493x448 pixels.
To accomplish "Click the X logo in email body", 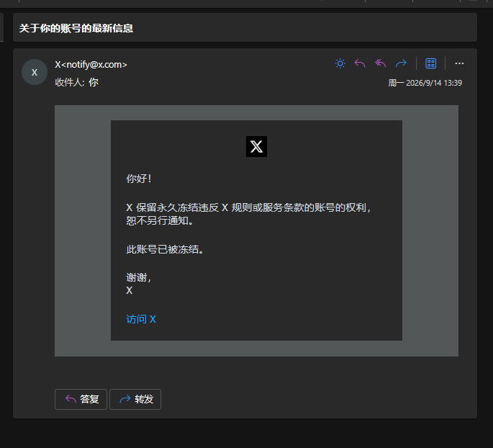I will 256,147.
